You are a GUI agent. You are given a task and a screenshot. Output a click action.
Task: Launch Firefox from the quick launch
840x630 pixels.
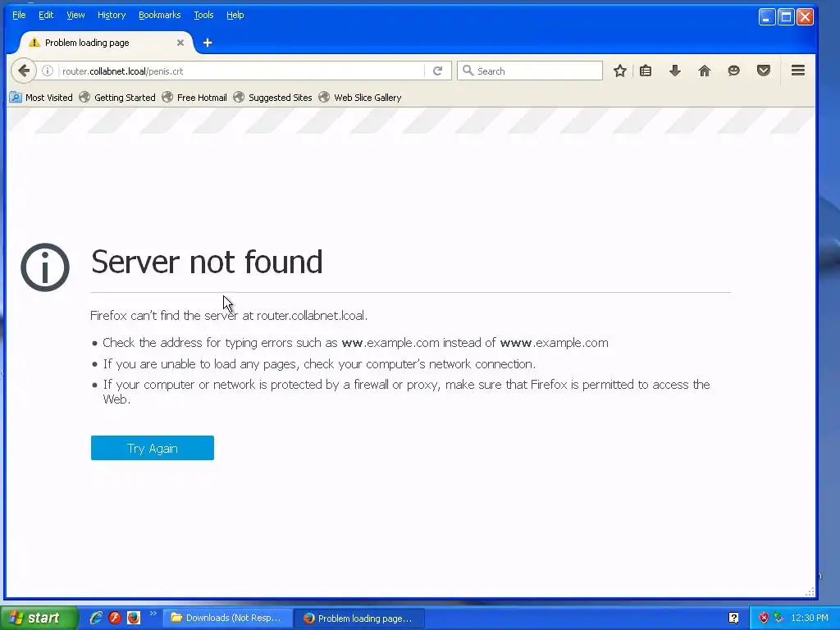pos(134,618)
